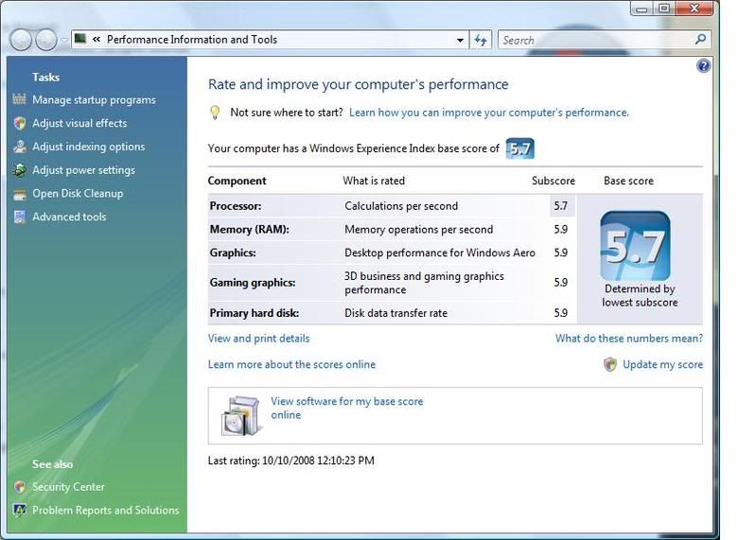Click What do these numbers mean?
Screen dimensions: 756x540
tap(629, 339)
